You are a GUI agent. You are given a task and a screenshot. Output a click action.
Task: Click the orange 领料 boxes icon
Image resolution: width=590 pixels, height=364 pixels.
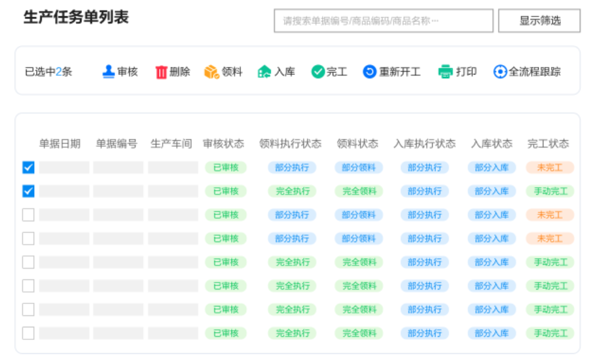coord(211,72)
